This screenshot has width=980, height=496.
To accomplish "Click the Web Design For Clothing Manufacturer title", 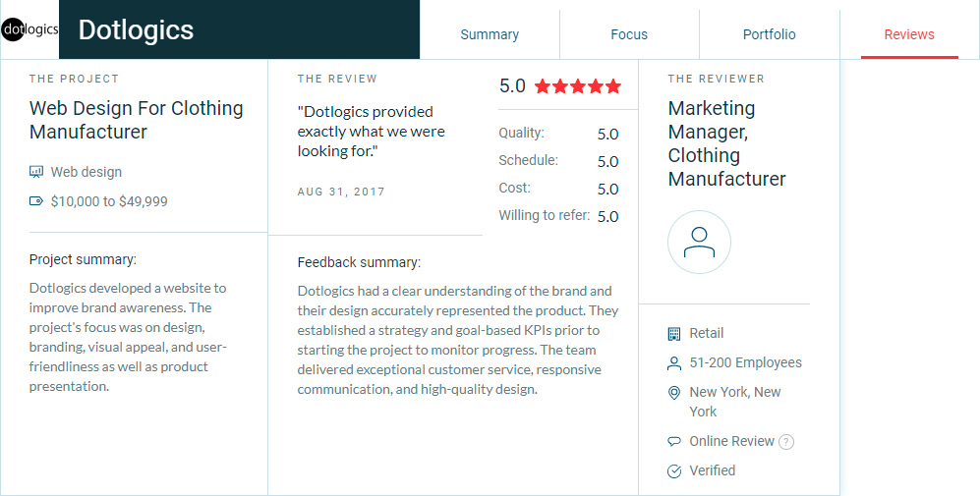I will tap(137, 120).
